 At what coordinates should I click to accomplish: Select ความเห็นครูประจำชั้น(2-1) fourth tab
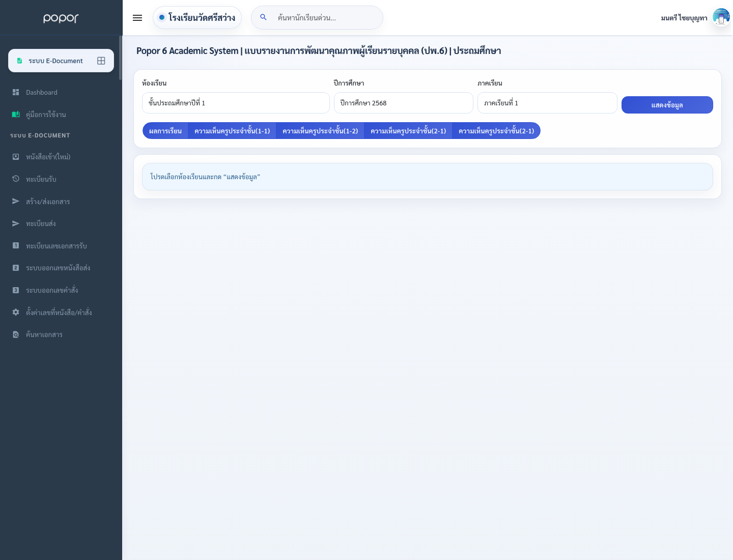pos(408,131)
